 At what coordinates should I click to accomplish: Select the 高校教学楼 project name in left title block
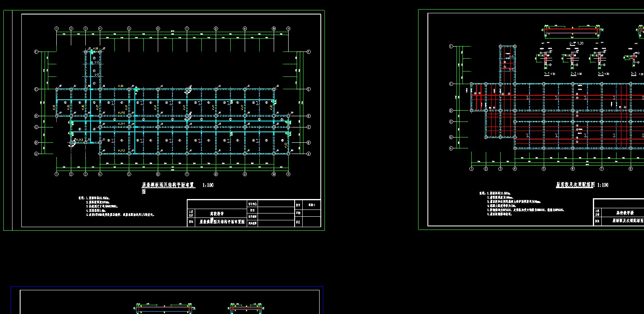click(217, 214)
